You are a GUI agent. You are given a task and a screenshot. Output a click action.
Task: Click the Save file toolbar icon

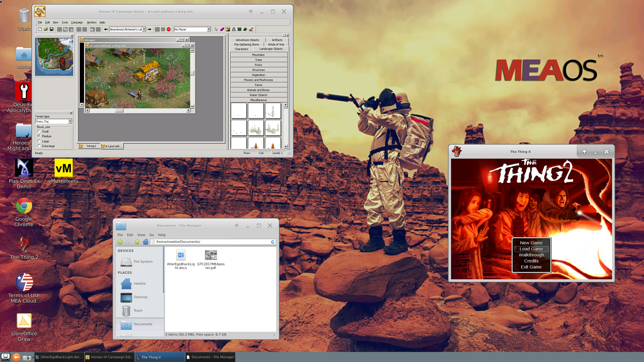point(52,29)
